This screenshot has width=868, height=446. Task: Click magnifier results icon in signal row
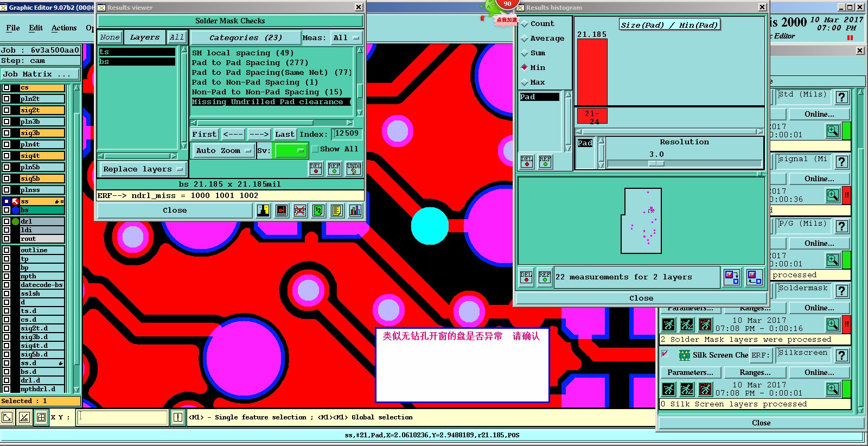click(x=833, y=195)
